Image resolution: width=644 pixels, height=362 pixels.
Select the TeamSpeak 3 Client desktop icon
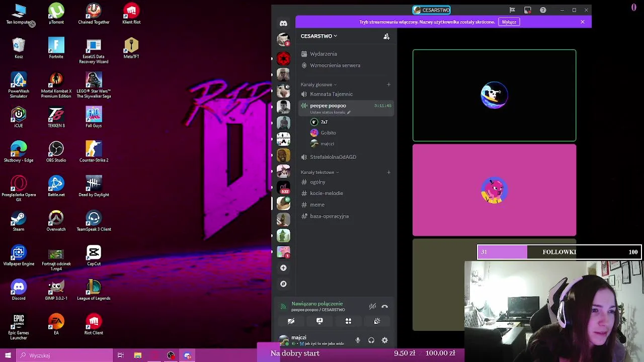click(94, 221)
